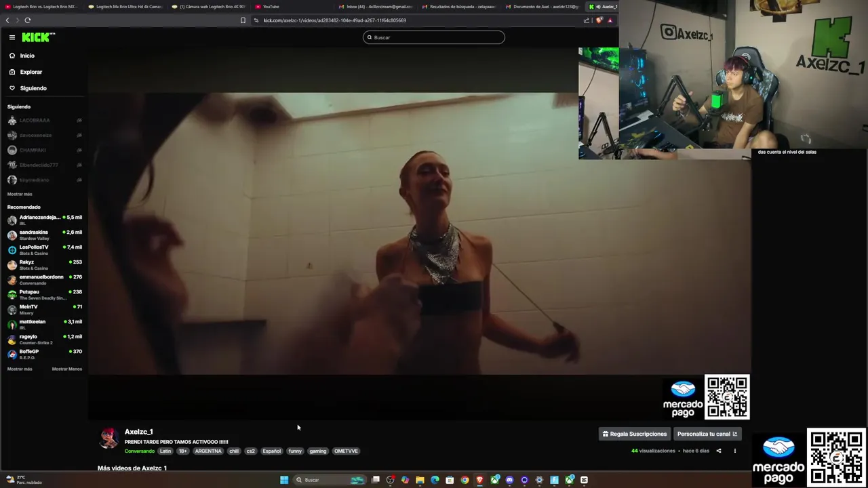Click the share icon in the address bar
This screenshot has height=488, width=868.
point(587,20)
